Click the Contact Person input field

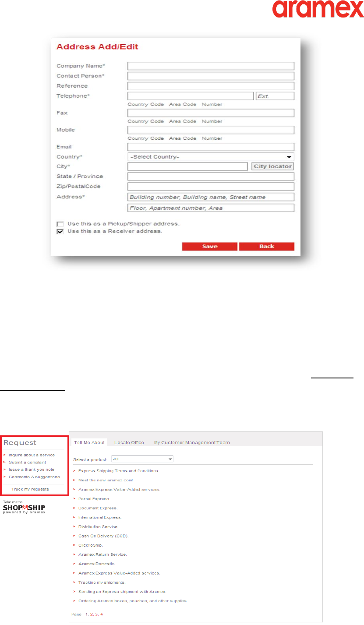pyautogui.click(x=211, y=76)
